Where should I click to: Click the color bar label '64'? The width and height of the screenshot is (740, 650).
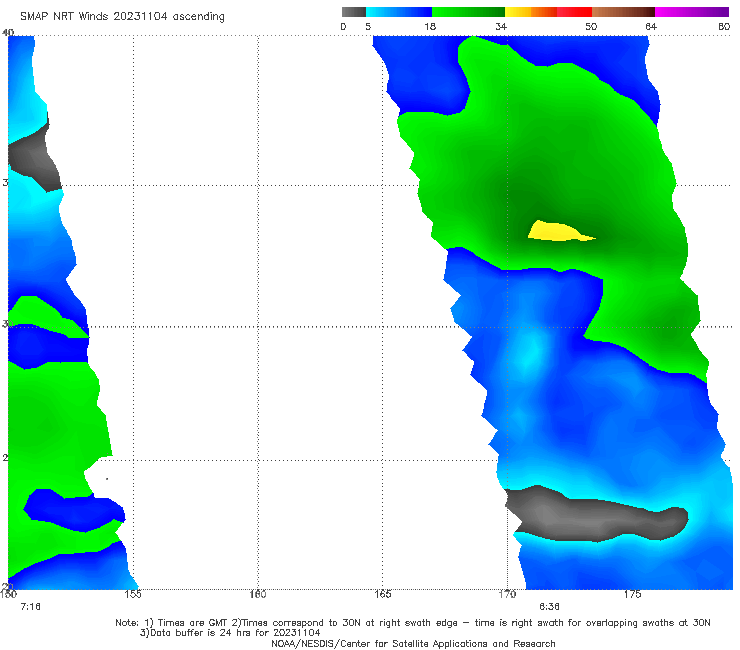pos(651,27)
